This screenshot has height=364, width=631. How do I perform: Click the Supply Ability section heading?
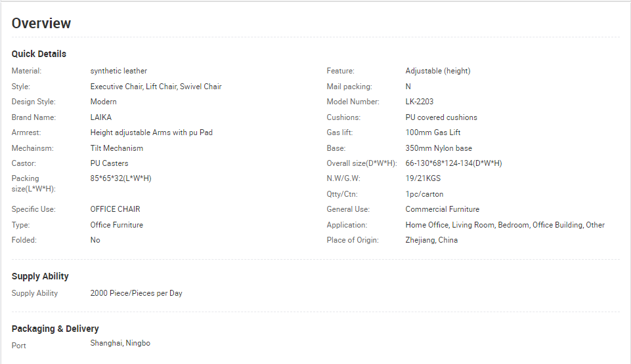click(x=40, y=276)
